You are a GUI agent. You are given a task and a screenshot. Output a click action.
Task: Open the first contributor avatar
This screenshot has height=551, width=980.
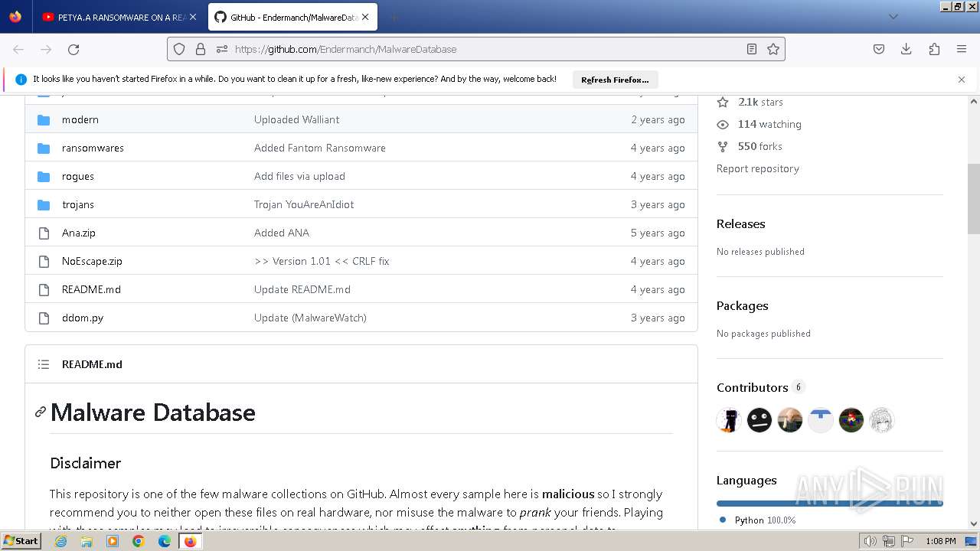(729, 420)
